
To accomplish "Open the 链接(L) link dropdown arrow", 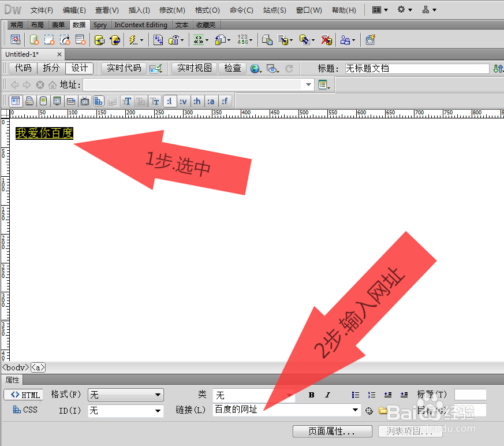I will pyautogui.click(x=355, y=410).
